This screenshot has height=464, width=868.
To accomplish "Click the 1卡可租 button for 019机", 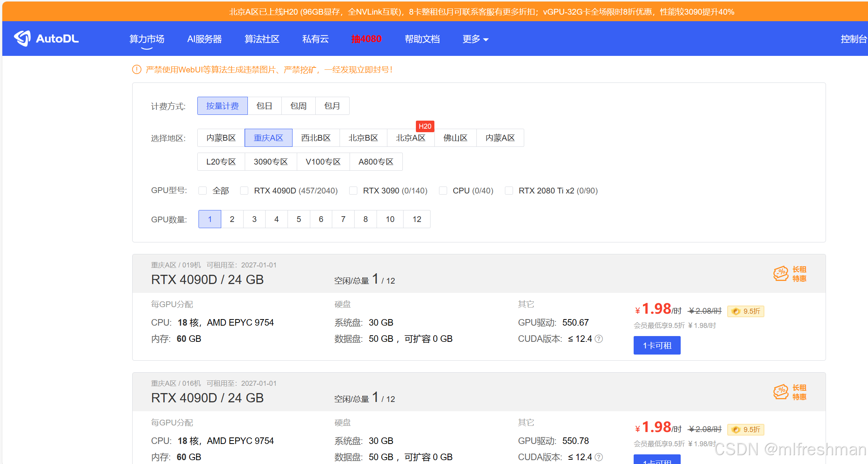I will tap(657, 345).
